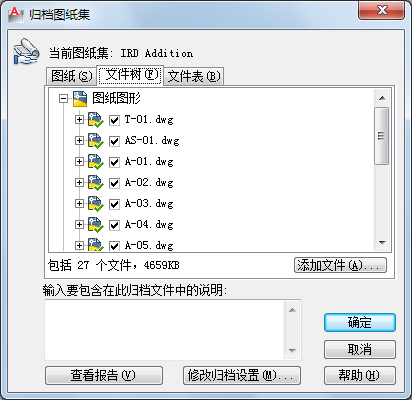Uncheck the T-01.dwg checkbox
Viewport: 412px width, 400px height.
tap(114, 120)
